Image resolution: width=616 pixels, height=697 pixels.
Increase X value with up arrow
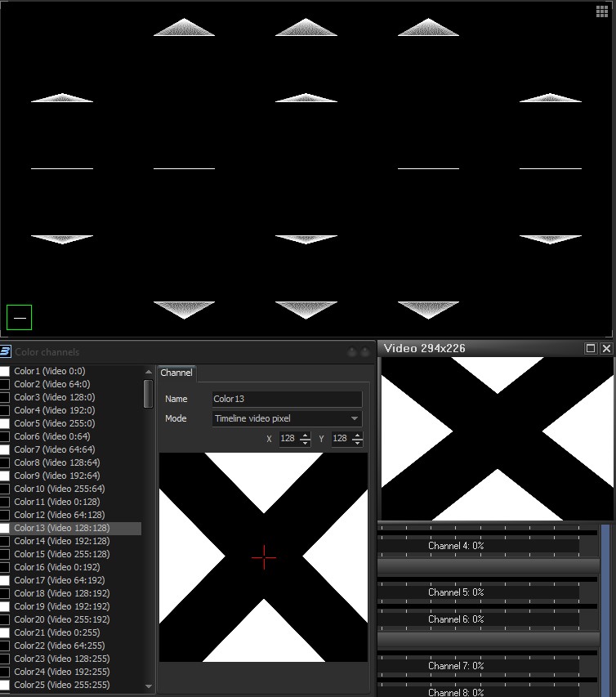(x=305, y=436)
